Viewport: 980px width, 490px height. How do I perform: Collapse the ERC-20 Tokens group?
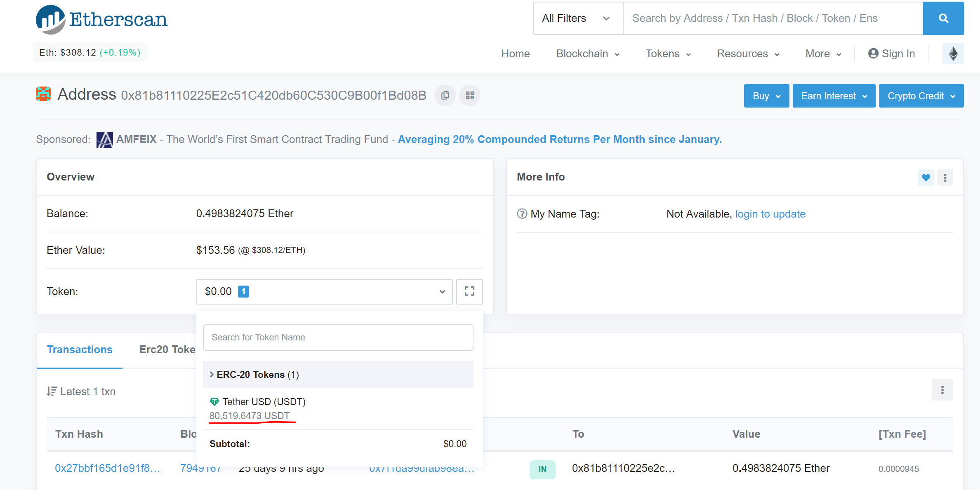coord(338,375)
